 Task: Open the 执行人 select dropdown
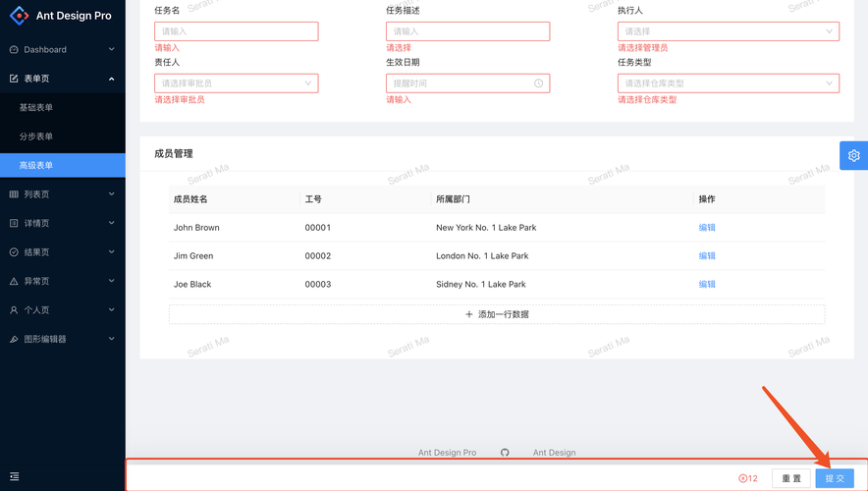[729, 31]
